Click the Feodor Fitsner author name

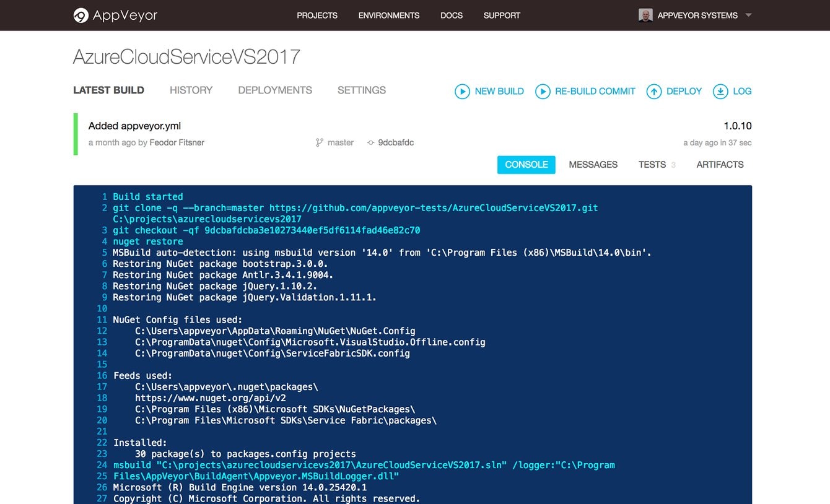tap(177, 142)
